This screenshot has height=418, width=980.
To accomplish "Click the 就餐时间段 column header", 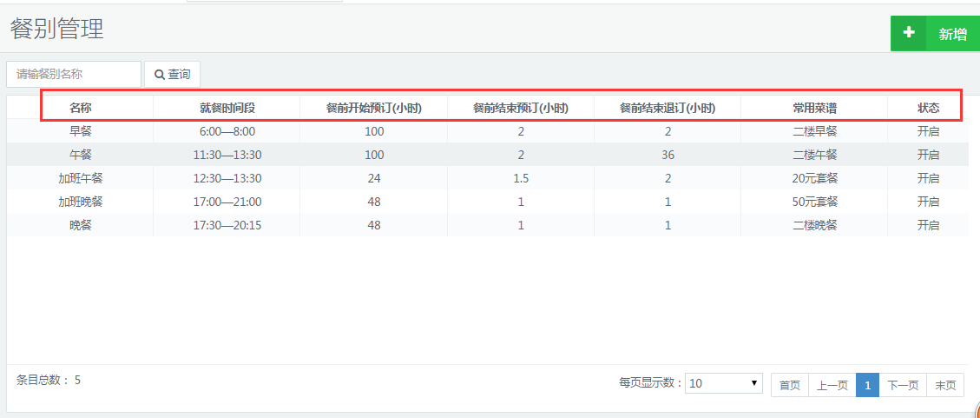I will tap(227, 108).
